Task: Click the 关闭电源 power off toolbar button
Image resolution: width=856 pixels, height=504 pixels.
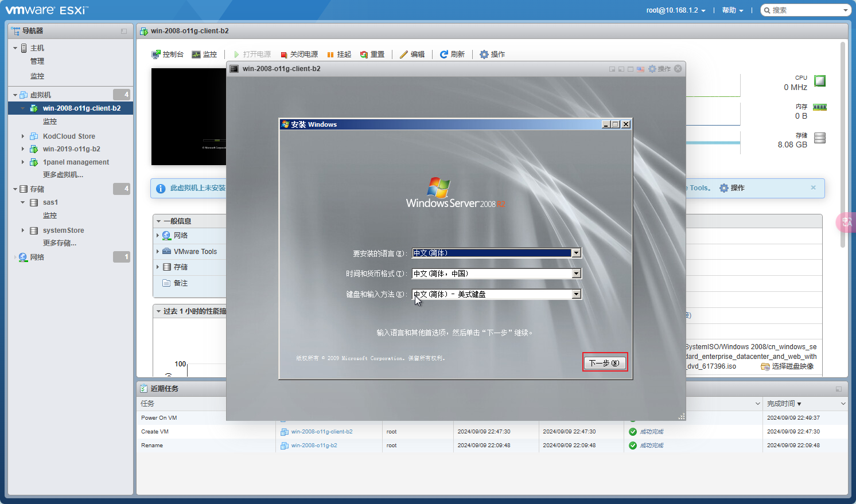Action: coord(299,54)
